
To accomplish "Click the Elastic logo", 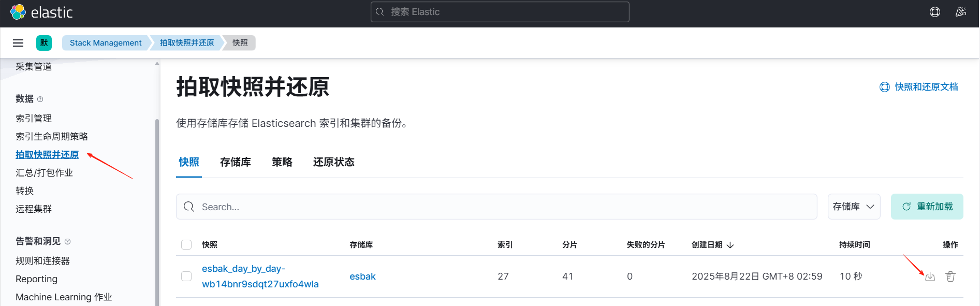I will tap(41, 12).
